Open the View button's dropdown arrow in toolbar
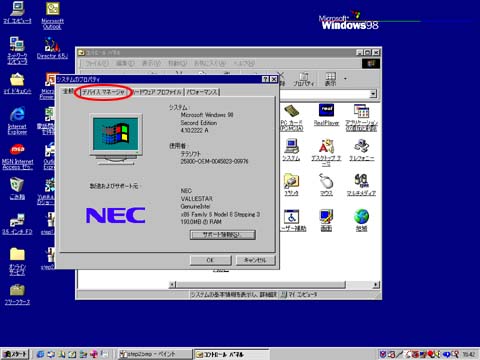The height and width of the screenshot is (360, 480). [345, 79]
